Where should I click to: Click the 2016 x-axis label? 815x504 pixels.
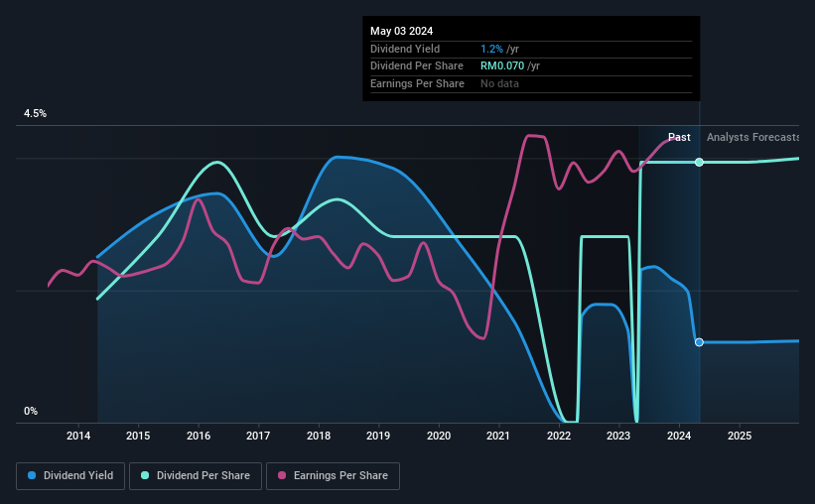tap(199, 436)
